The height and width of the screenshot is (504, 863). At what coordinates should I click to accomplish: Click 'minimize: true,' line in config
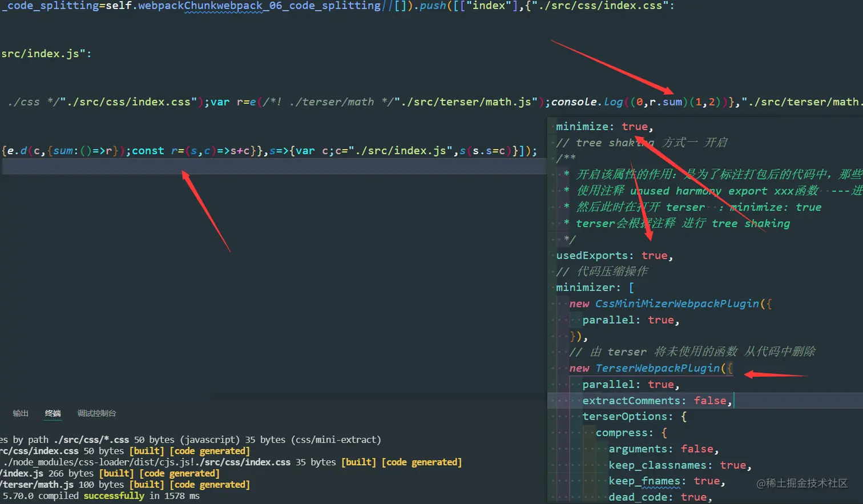coord(604,126)
